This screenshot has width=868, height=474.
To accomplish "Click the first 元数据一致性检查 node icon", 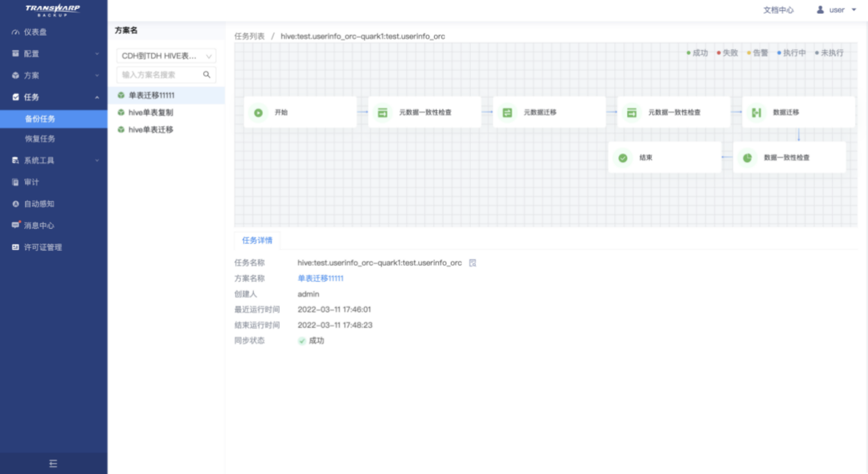I will 383,113.
